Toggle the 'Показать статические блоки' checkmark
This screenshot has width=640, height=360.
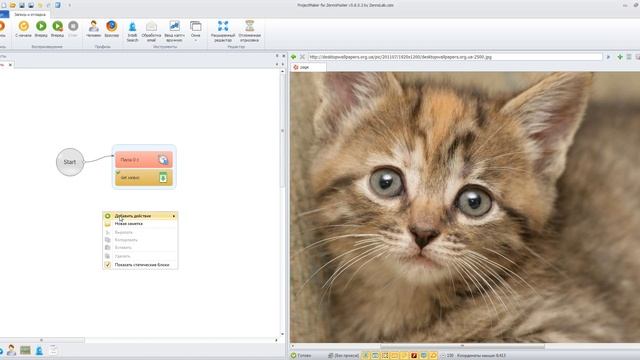click(108, 264)
